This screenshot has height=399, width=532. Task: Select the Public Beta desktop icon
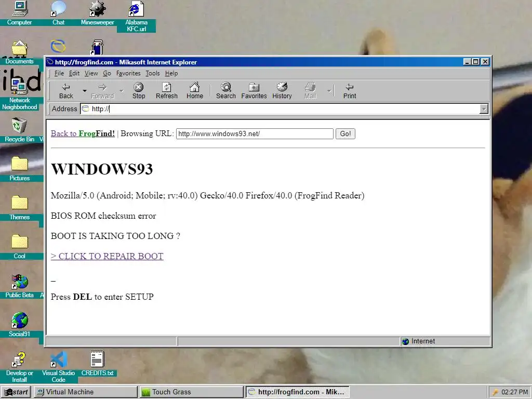pyautogui.click(x=19, y=286)
